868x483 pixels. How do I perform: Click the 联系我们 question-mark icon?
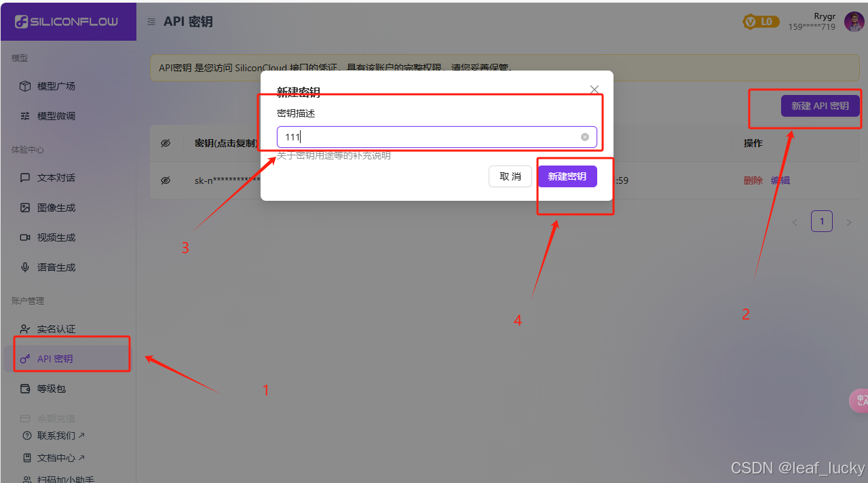pyautogui.click(x=27, y=436)
